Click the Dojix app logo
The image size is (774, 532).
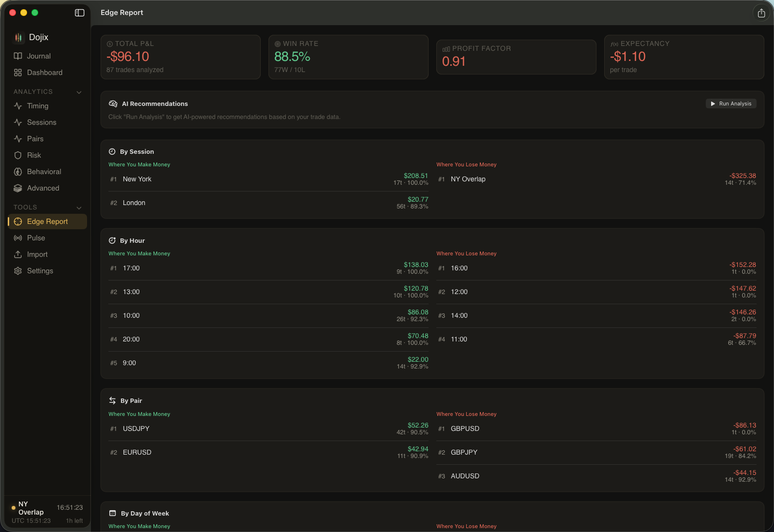pyautogui.click(x=18, y=37)
